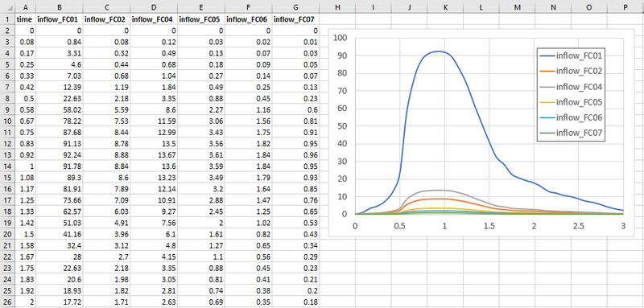This screenshot has width=644, height=308.
Task: Select column A header
Action: point(26,7)
